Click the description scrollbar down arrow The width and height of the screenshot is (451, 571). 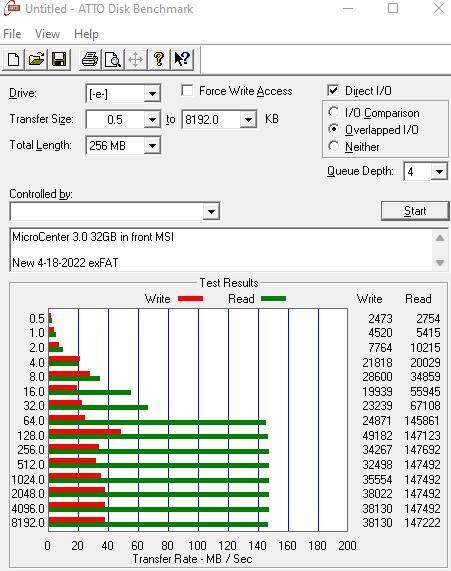[x=440, y=263]
